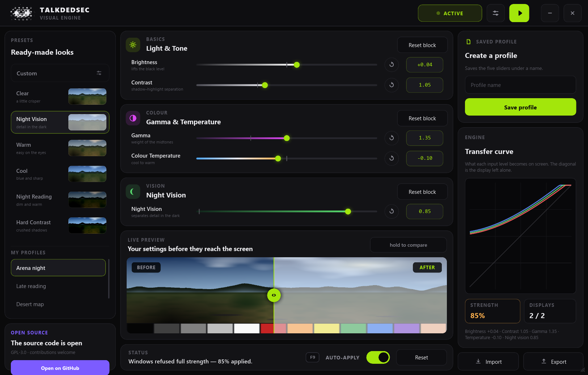The height and width of the screenshot is (375, 588).
Task: Click the Night Vision slider handle
Action: [348, 212]
